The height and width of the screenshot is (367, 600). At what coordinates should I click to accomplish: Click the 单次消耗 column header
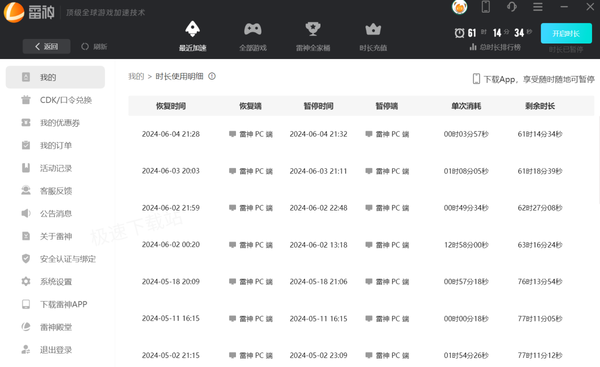pos(466,106)
